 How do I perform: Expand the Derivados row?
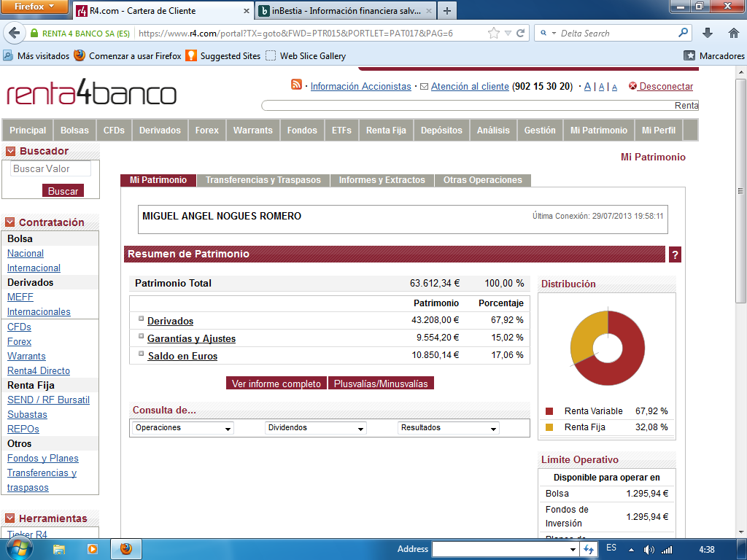(x=142, y=319)
